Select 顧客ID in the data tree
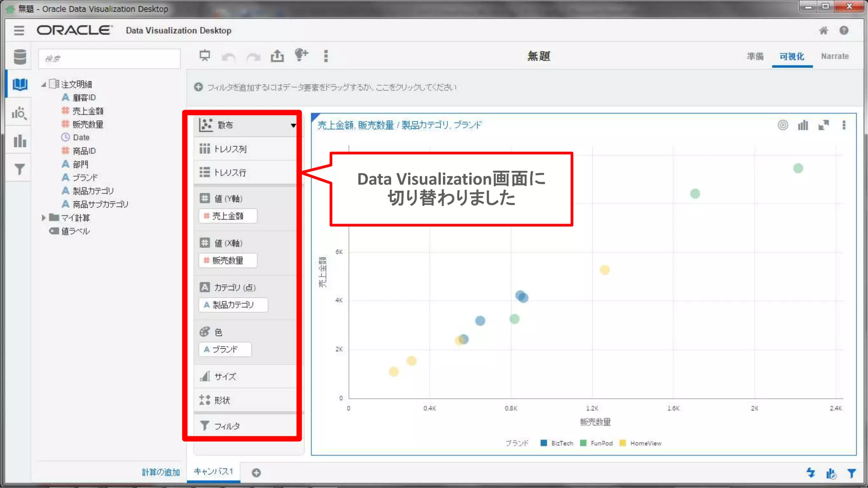The width and height of the screenshot is (868, 488). click(x=84, y=97)
